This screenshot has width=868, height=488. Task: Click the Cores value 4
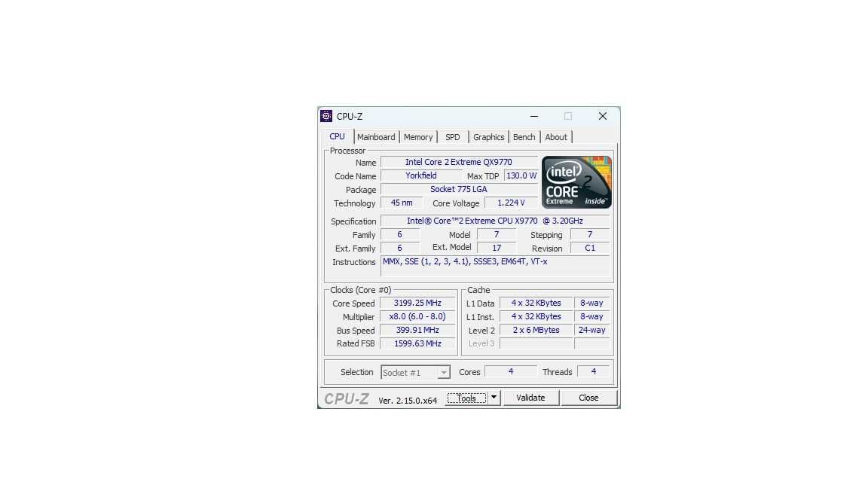click(510, 372)
